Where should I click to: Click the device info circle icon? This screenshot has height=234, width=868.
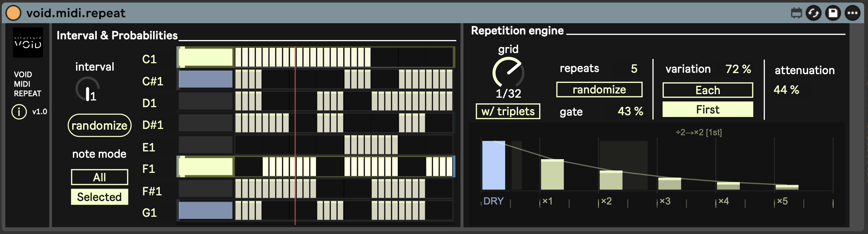(x=19, y=112)
